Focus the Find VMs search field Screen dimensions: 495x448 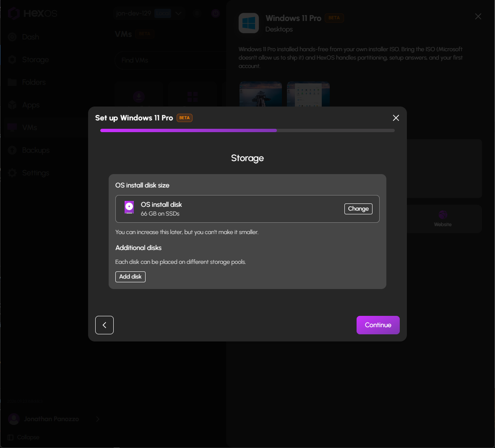(x=170, y=60)
